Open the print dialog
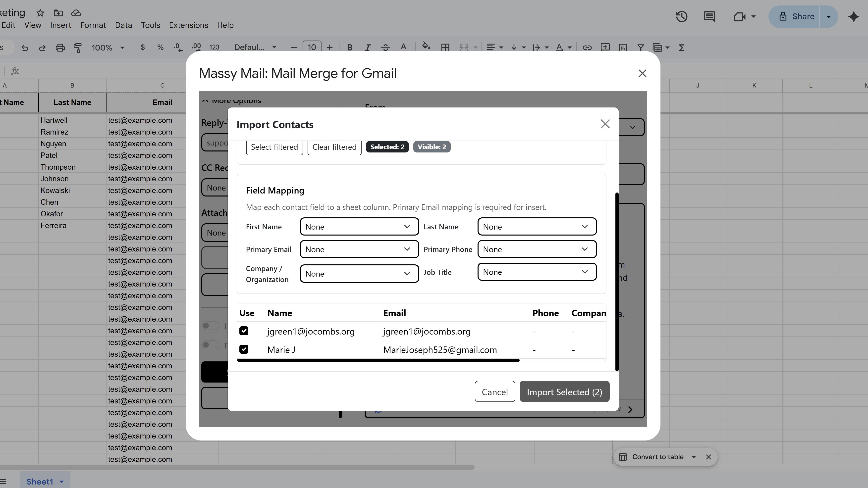868x488 pixels. tap(60, 48)
